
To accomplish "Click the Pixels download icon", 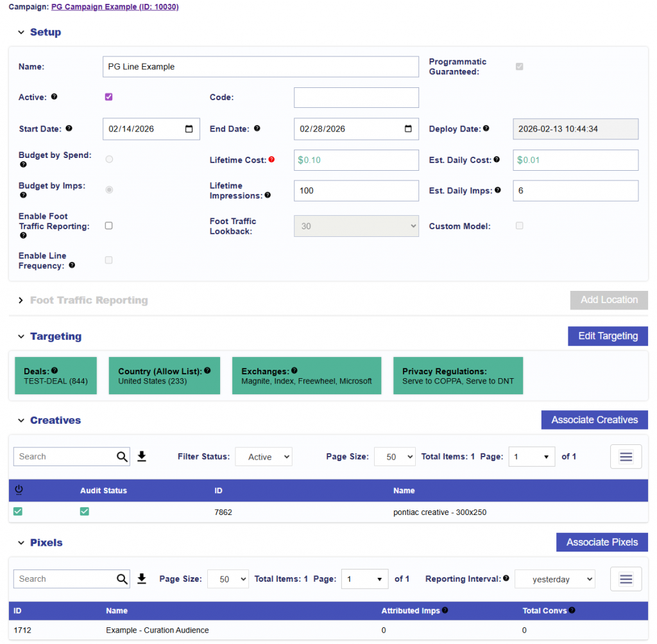I will (x=142, y=579).
